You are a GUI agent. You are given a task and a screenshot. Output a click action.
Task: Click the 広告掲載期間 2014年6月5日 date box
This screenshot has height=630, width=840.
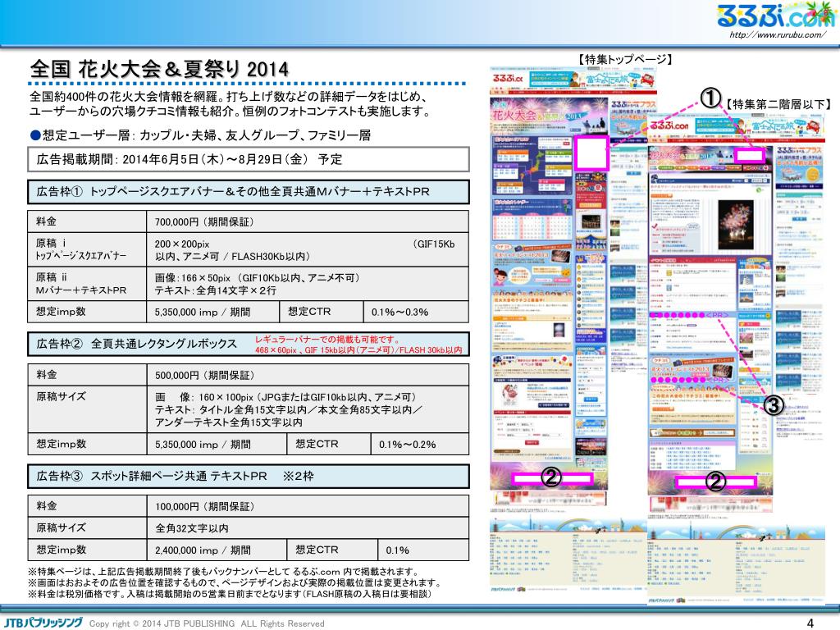coord(249,159)
